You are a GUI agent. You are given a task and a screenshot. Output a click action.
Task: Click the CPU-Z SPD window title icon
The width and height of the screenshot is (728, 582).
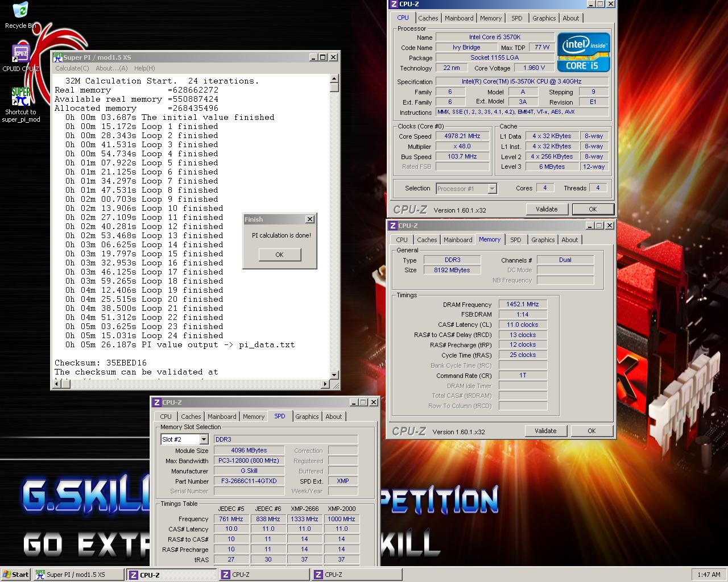coord(157,402)
